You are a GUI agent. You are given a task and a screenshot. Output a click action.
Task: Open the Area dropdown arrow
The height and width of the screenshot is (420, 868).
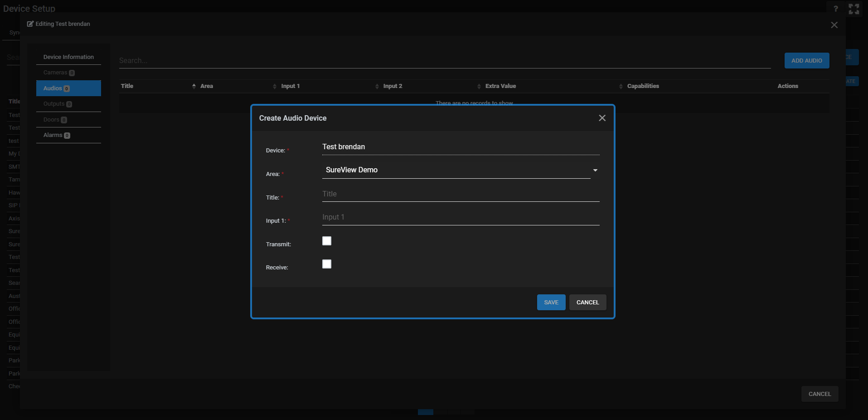(x=595, y=170)
